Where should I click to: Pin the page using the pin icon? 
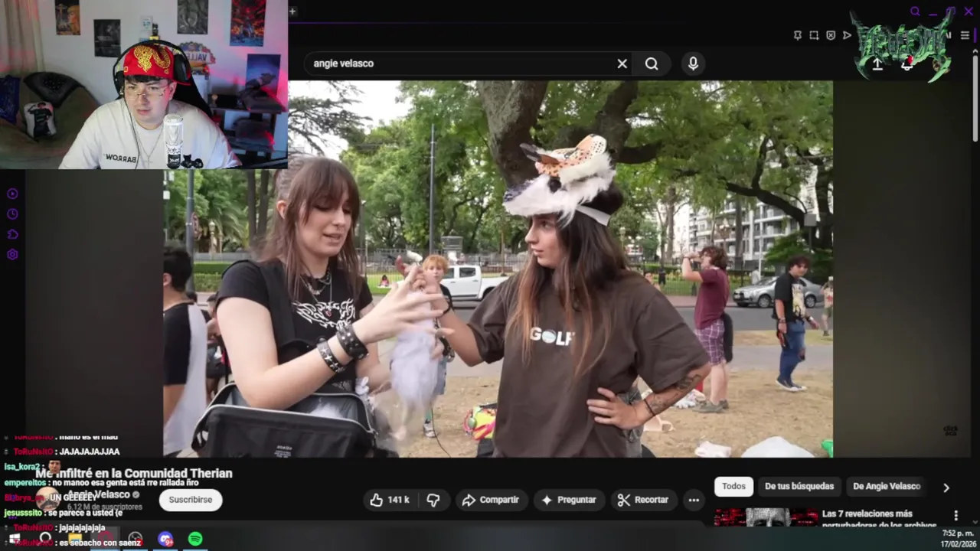[x=798, y=35]
